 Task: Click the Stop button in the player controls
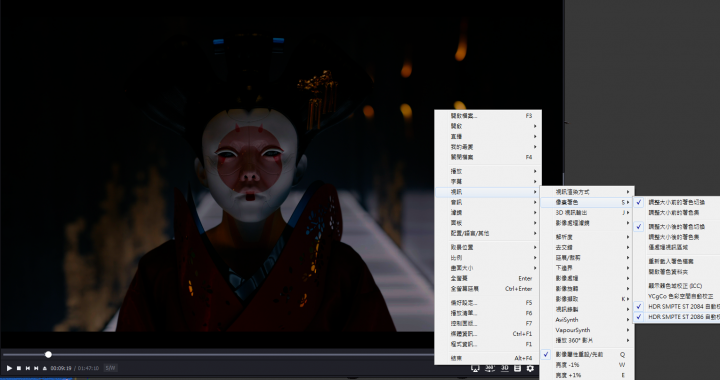pos(19,368)
